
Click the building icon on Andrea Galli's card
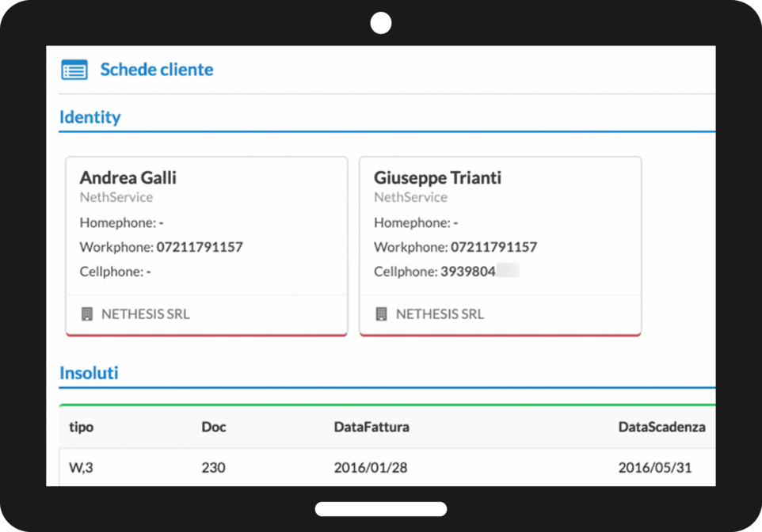88,313
